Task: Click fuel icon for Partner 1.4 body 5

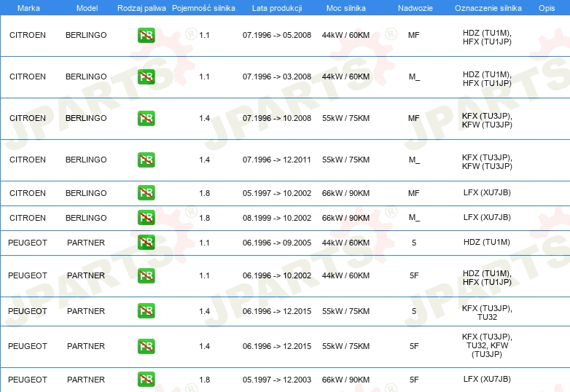Action: coord(146,311)
